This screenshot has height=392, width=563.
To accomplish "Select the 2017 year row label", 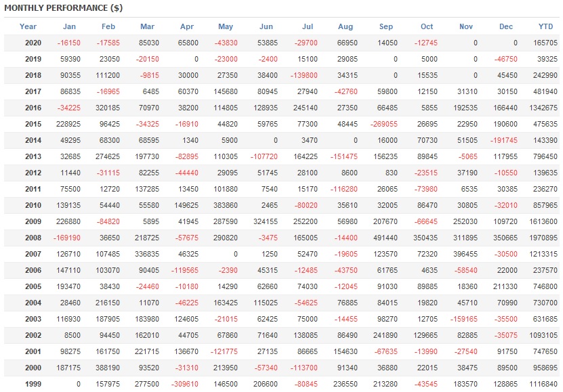I will pos(33,91).
